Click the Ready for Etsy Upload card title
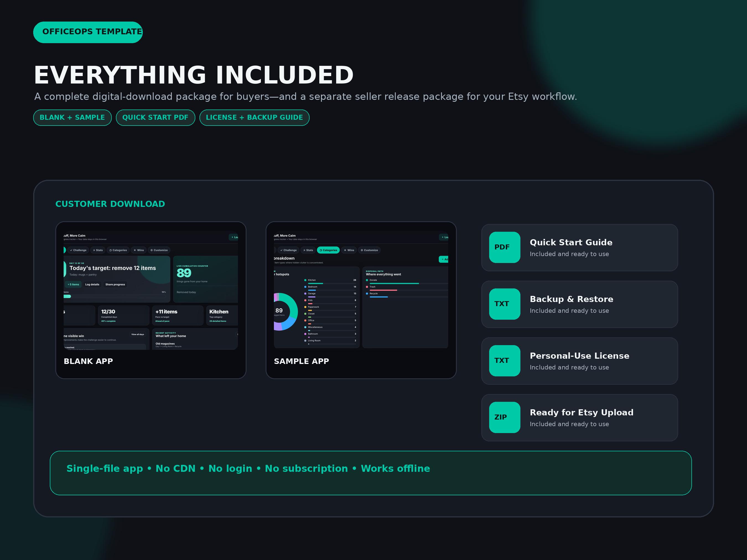This screenshot has width=747, height=560. click(x=582, y=413)
